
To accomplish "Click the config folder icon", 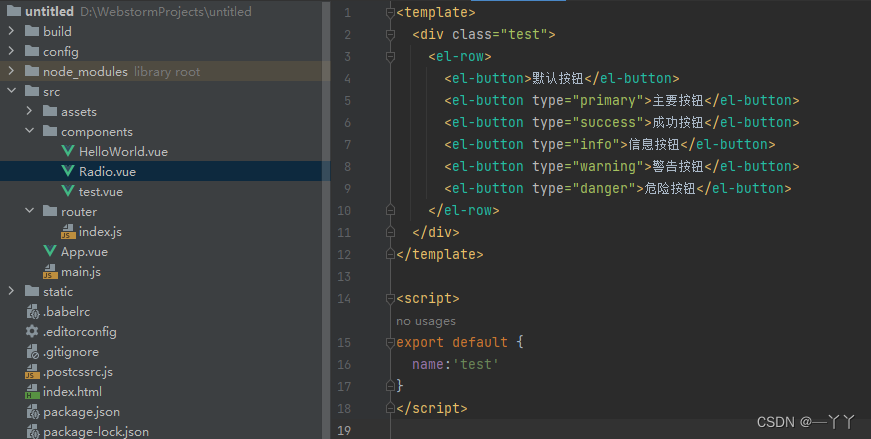I will (x=32, y=51).
